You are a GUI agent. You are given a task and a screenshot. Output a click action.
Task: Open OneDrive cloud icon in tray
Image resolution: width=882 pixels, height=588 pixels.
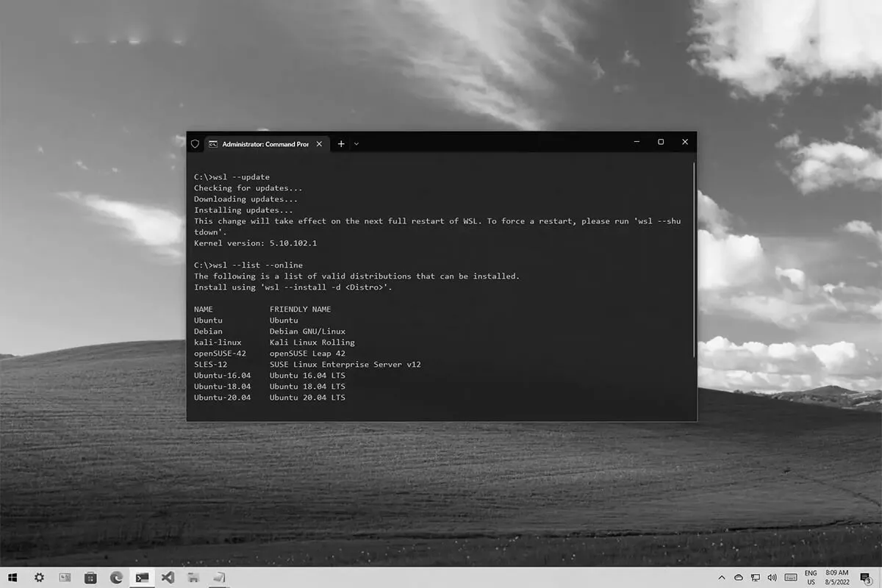pyautogui.click(x=739, y=578)
